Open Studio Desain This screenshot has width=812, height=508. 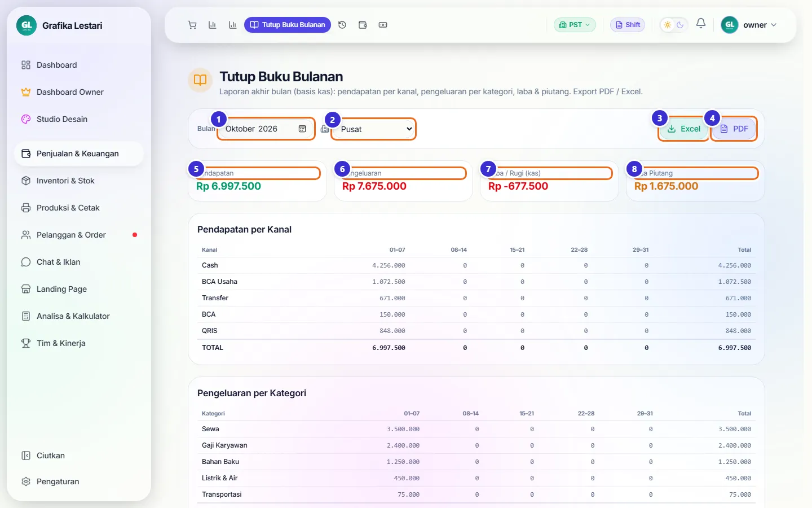tap(79, 119)
